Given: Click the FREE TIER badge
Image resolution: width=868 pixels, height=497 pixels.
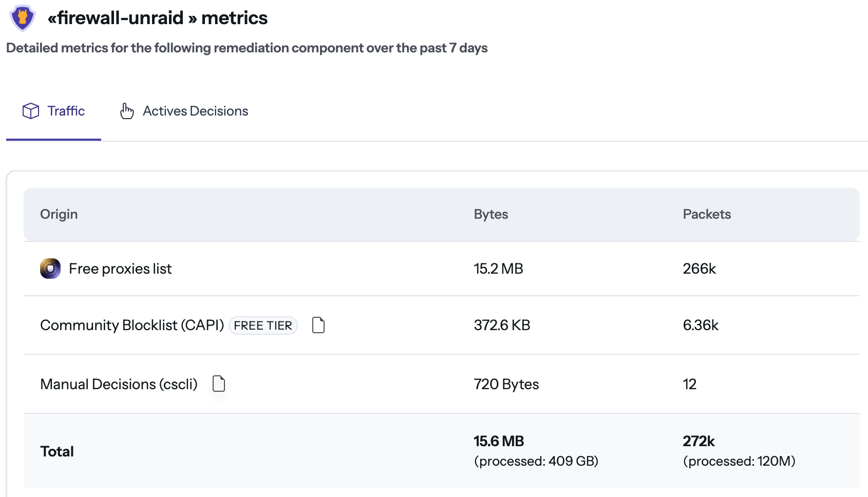Looking at the screenshot, I should (263, 326).
